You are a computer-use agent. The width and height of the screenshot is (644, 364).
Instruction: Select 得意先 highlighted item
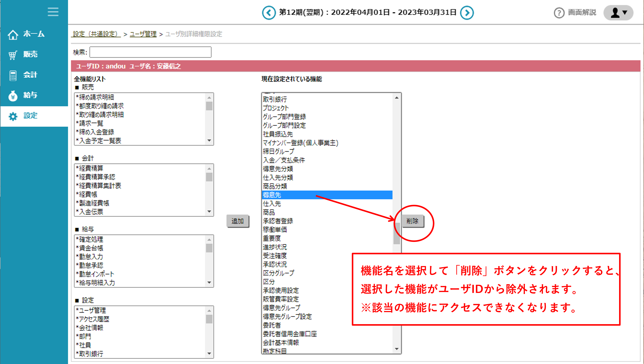[327, 195]
